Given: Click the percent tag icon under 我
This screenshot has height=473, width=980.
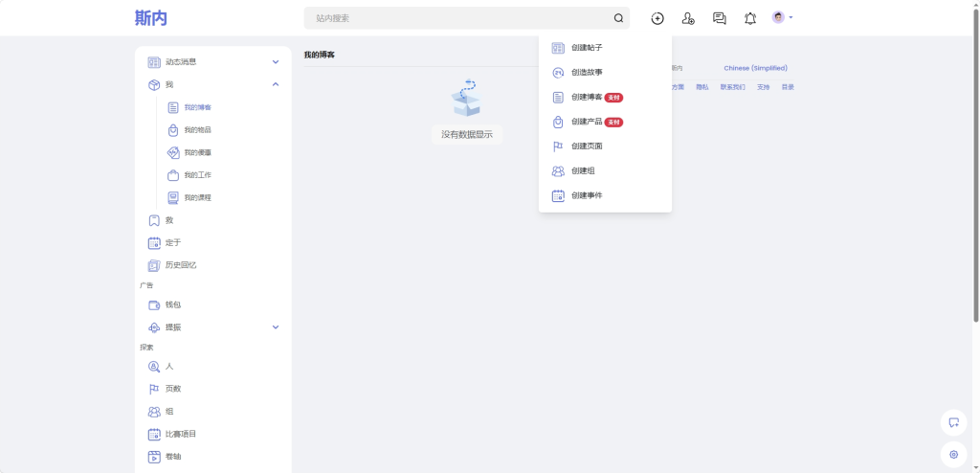Looking at the screenshot, I should tap(173, 152).
